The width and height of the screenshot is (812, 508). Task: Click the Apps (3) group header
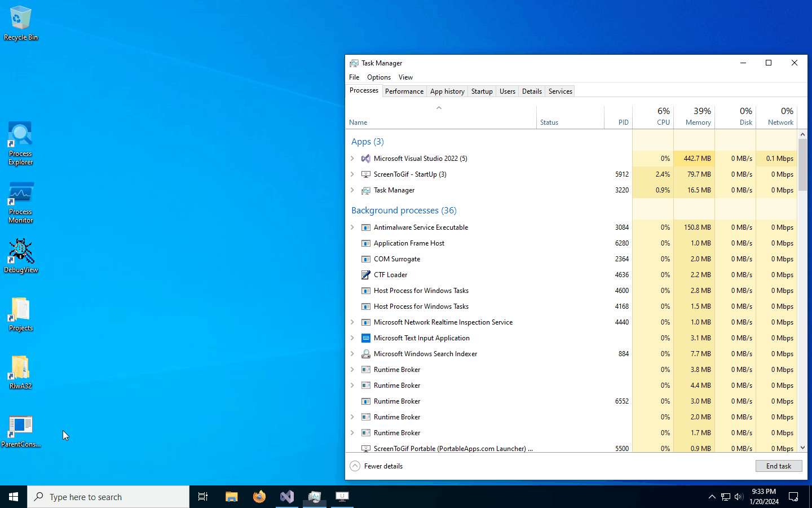click(x=368, y=142)
